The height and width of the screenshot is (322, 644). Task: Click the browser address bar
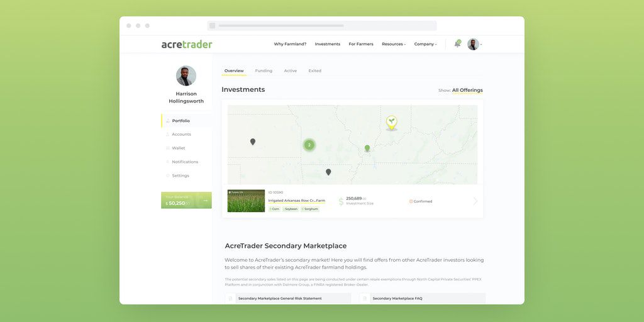click(322, 25)
